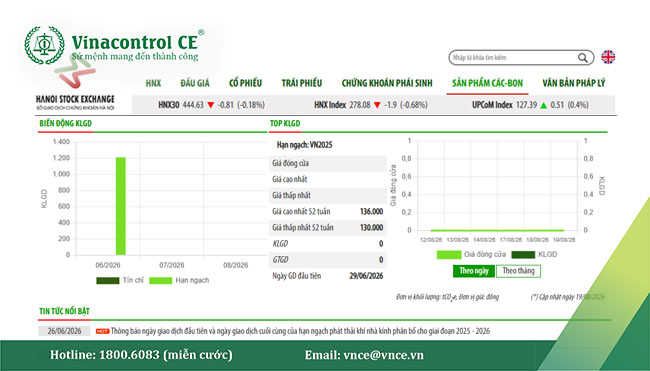Viewport: 650px width, 371px height.
Task: Click value 136.000 for 52-week high
Action: (x=371, y=212)
